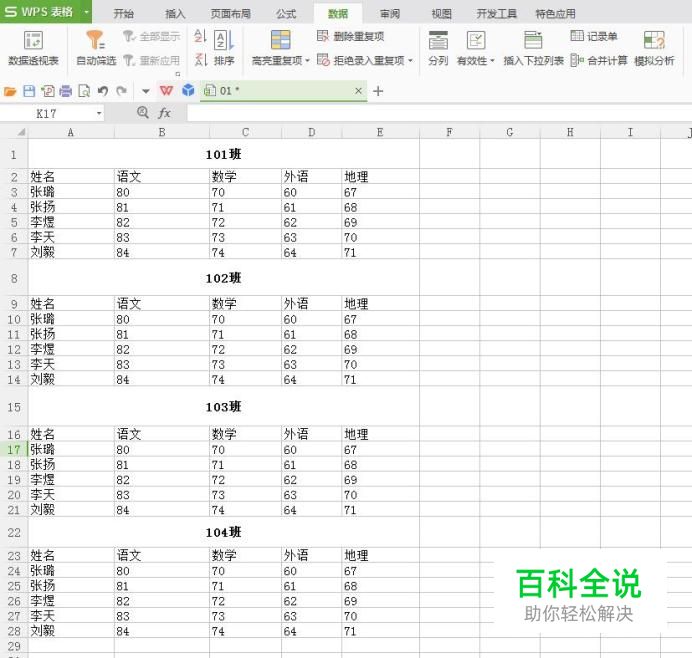Select cell 刘毅 in row 28

(71, 631)
